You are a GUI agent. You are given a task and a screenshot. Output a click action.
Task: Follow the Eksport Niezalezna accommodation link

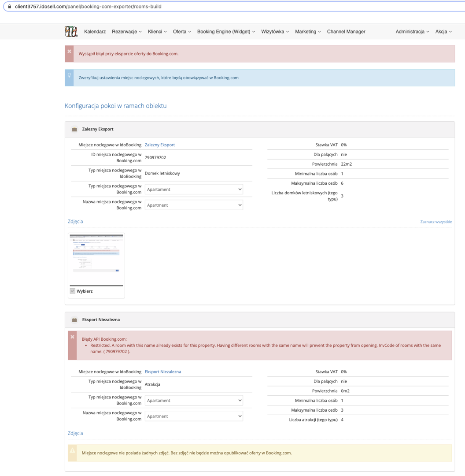[163, 372]
